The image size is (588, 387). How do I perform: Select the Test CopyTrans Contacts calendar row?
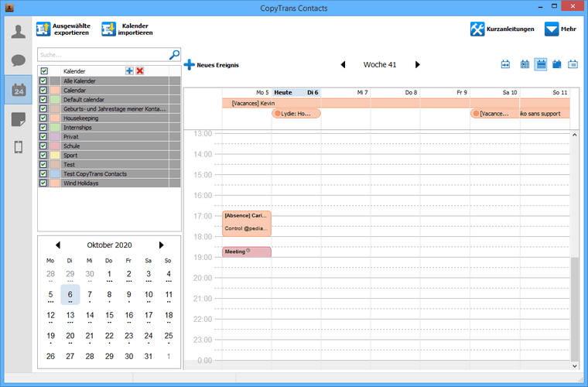click(x=109, y=174)
